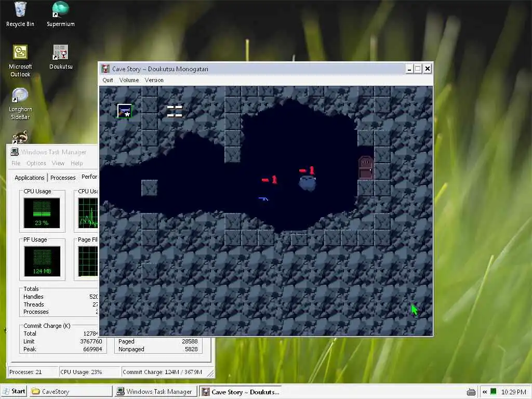This screenshot has width=532, height=399.
Task: Open Task Manager View menu
Action: point(58,163)
